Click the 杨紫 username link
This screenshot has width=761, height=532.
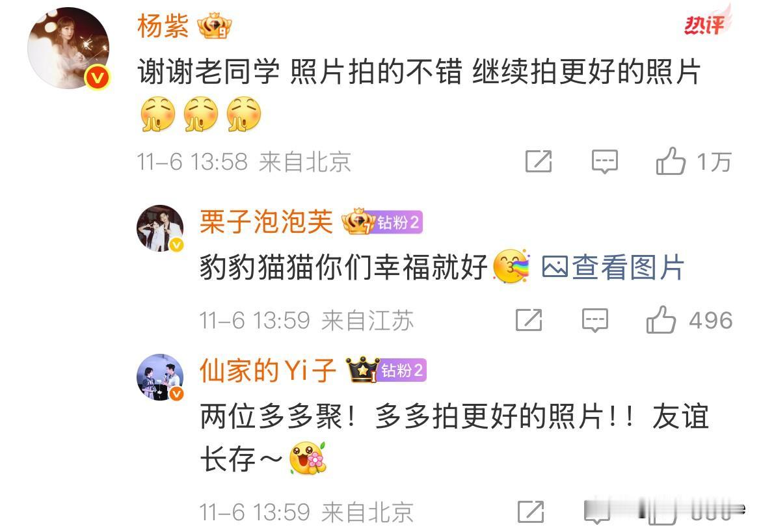tap(163, 25)
